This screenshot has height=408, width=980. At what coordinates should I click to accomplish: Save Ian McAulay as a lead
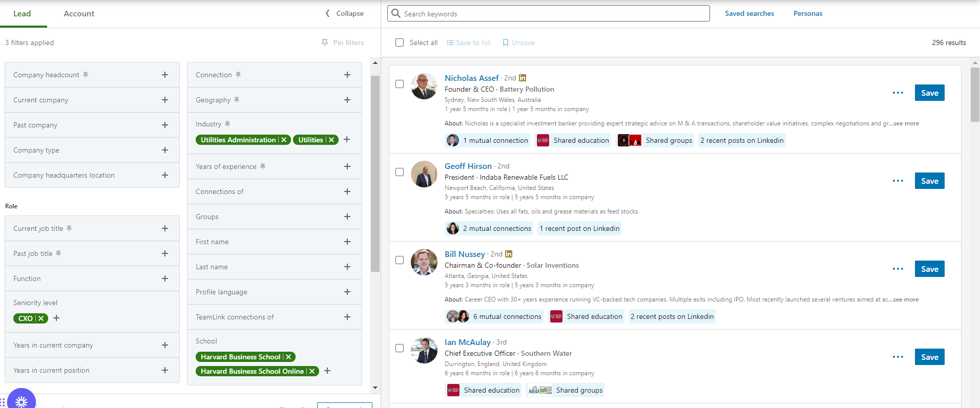tap(929, 357)
